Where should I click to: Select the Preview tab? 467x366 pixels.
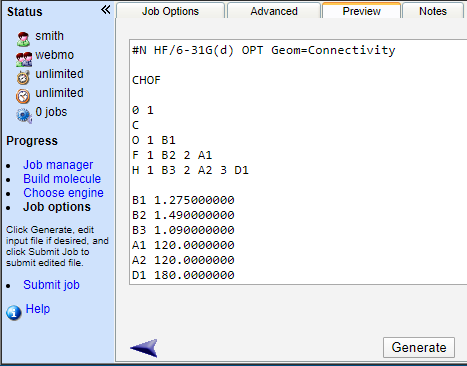(361, 11)
